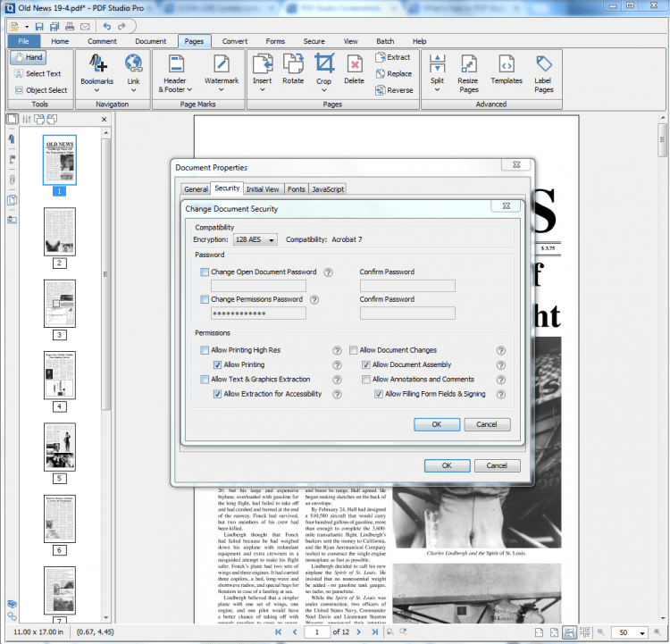Switch to the Initial View tab
This screenshot has height=644, width=670.
pyautogui.click(x=263, y=189)
